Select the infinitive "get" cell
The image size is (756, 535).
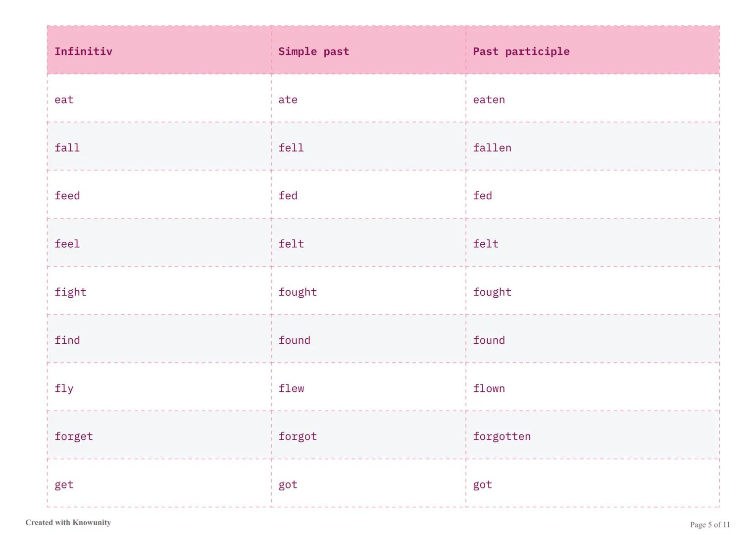pos(64,484)
